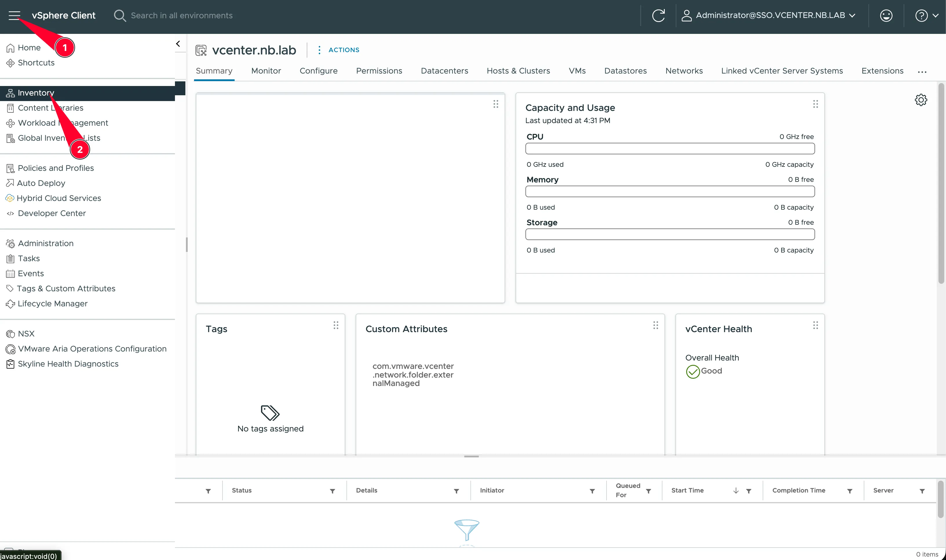Open Tags & Custom Attributes

[61, 289]
